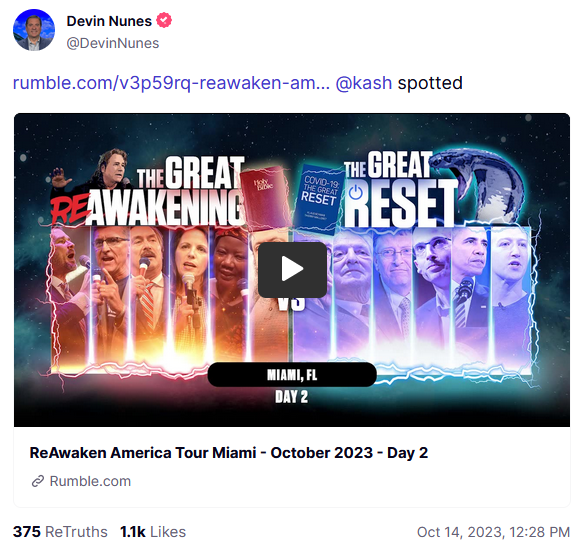Open the Devin Nunes display name
Image resolution: width=584 pixels, height=552 pixels.
(x=109, y=21)
